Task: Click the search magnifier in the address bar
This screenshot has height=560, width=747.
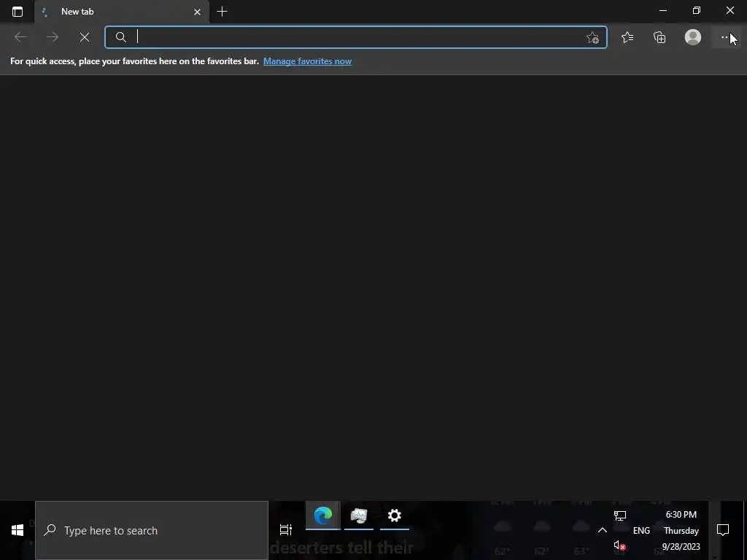Action: [121, 37]
